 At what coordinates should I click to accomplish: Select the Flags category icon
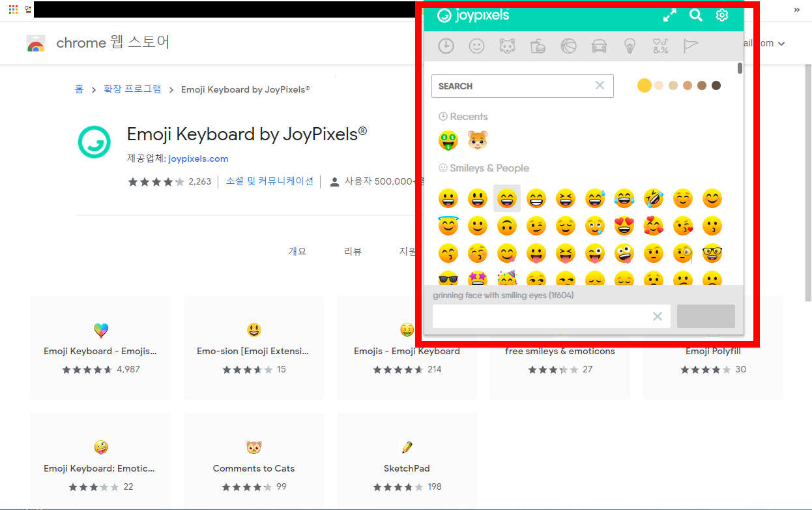tap(690, 46)
